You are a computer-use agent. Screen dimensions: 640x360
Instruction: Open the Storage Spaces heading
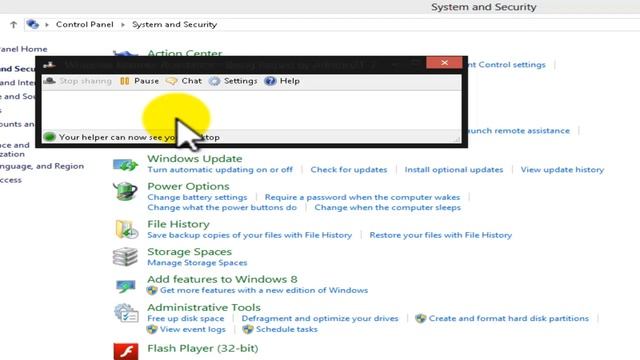pyautogui.click(x=189, y=251)
